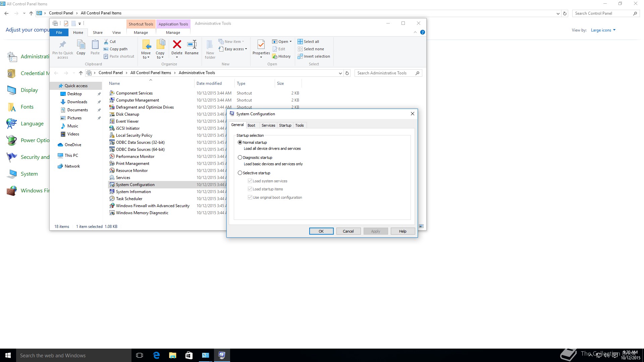This screenshot has height=362, width=644.
Task: Click Help in System Configuration
Action: coord(402,231)
